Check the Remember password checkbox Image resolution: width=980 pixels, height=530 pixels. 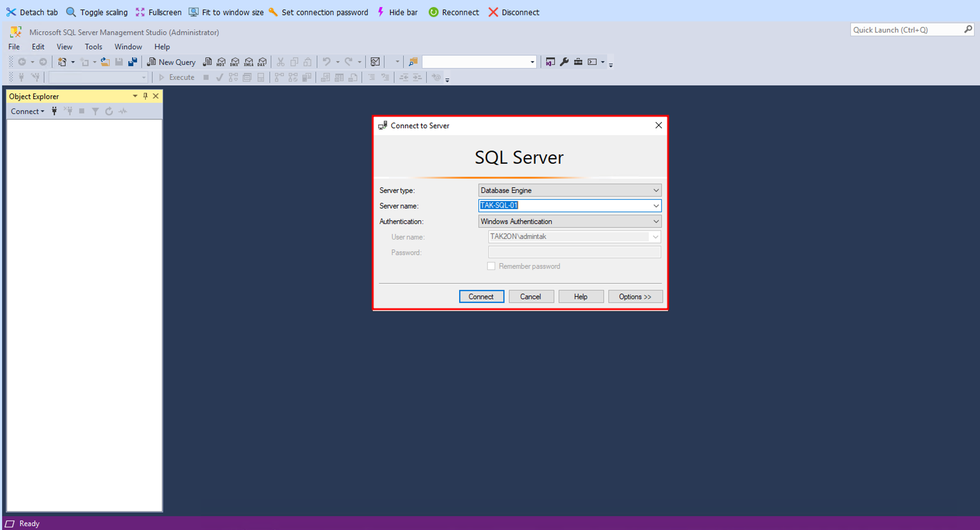(x=491, y=266)
